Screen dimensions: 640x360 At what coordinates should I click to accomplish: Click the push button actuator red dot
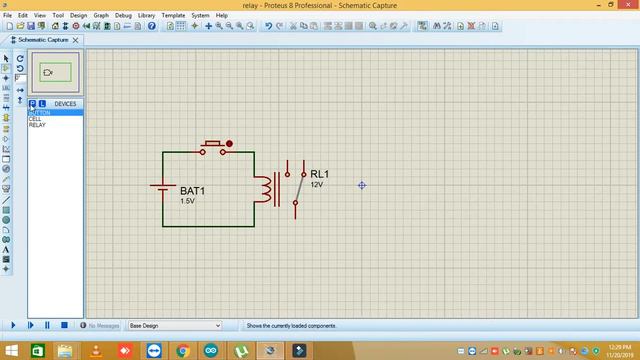click(x=229, y=144)
